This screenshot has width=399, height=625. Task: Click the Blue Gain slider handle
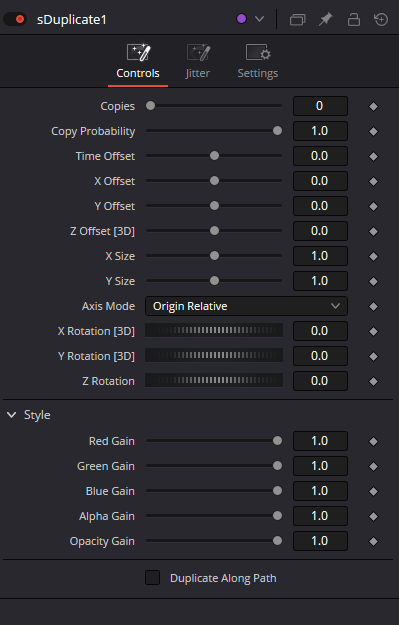[277, 491]
